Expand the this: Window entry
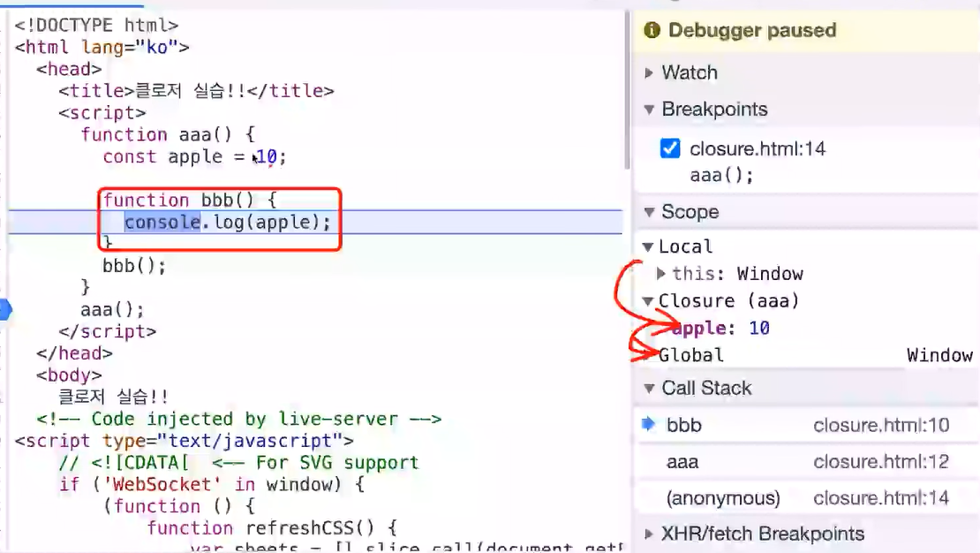The image size is (980, 553). pyautogui.click(x=660, y=273)
